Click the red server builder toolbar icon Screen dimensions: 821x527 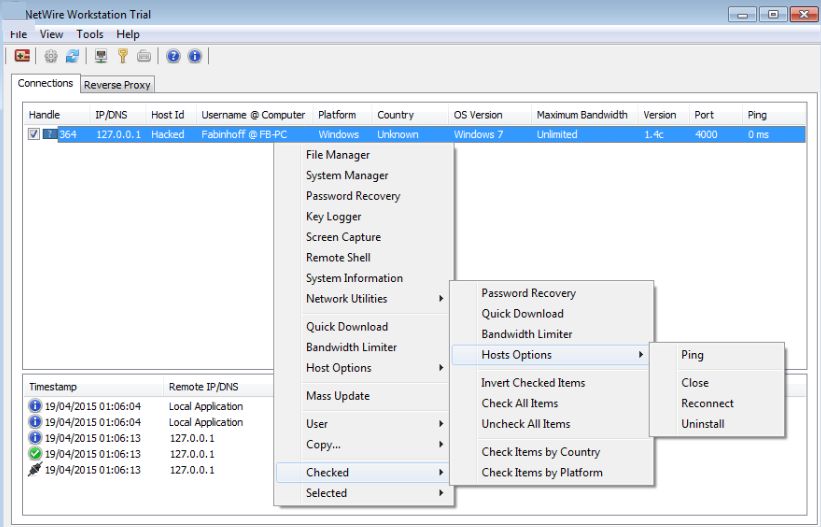point(22,55)
